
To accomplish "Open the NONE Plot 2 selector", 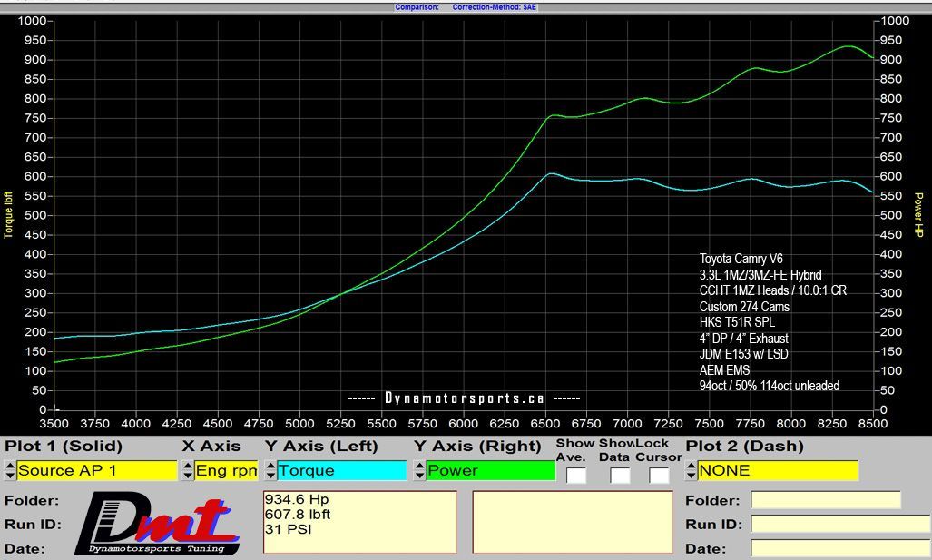I will [777, 470].
